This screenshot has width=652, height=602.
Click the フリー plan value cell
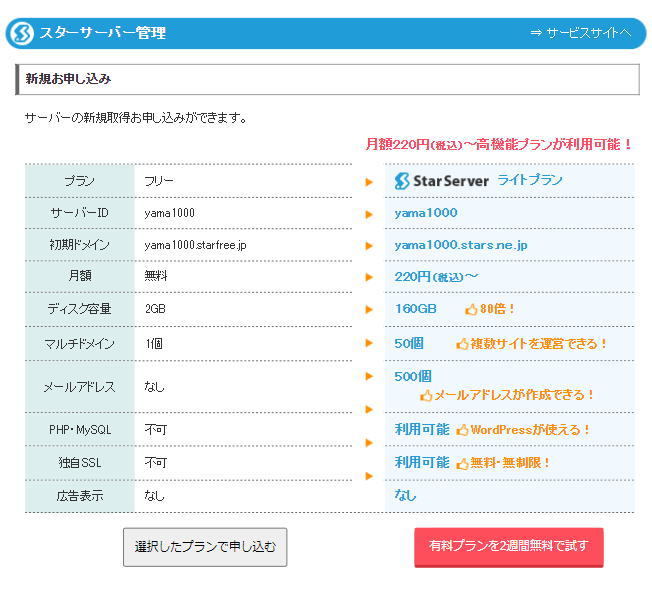[159, 181]
